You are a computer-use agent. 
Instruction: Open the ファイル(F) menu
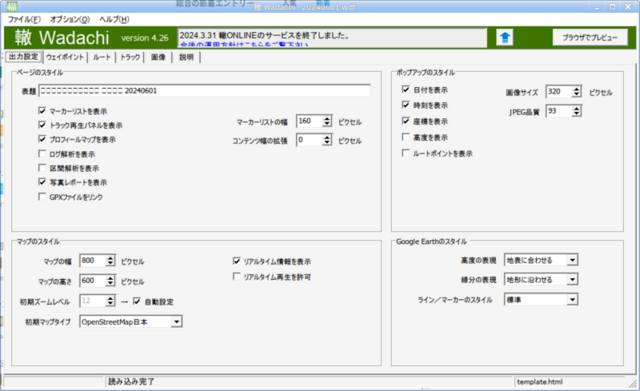tap(24, 20)
